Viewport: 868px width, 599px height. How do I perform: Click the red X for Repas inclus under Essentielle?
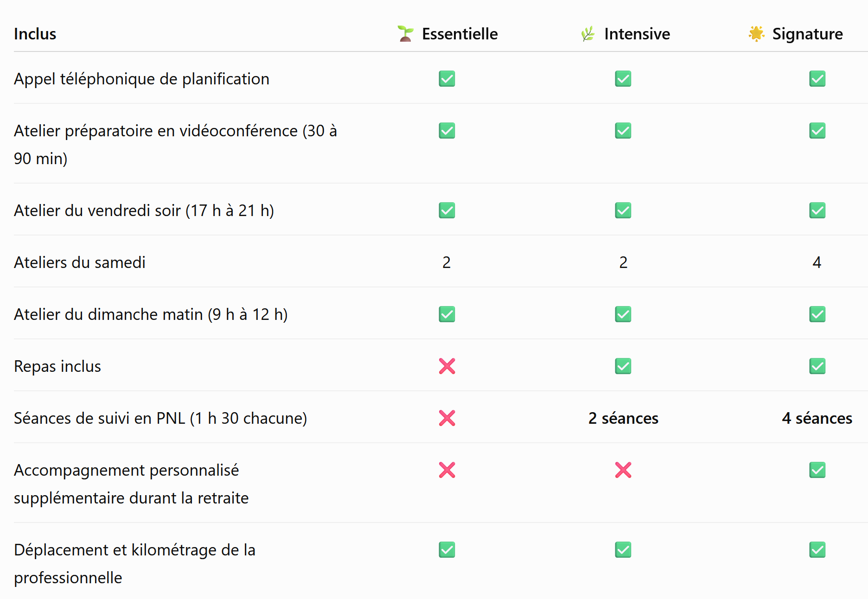coord(447,366)
